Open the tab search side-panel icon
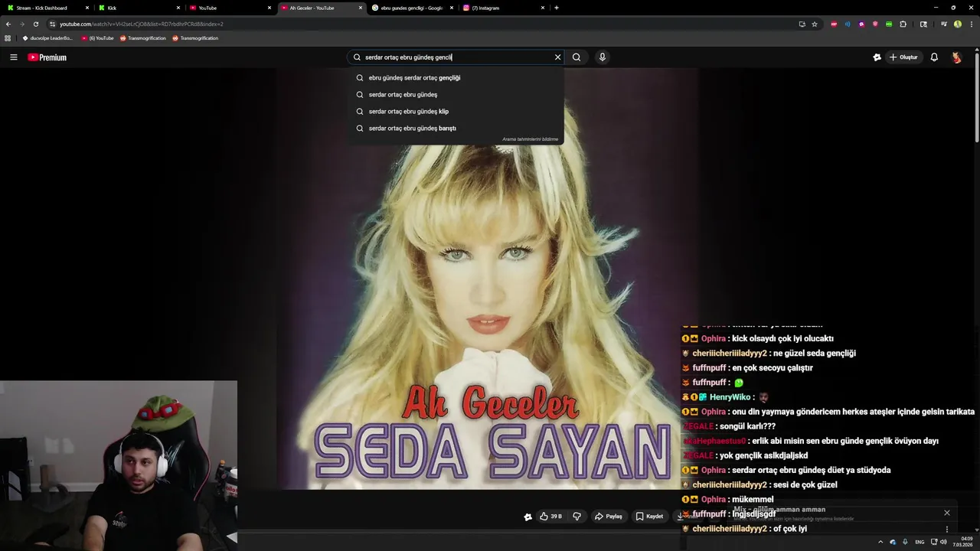Image resolution: width=980 pixels, height=551 pixels. click(923, 24)
